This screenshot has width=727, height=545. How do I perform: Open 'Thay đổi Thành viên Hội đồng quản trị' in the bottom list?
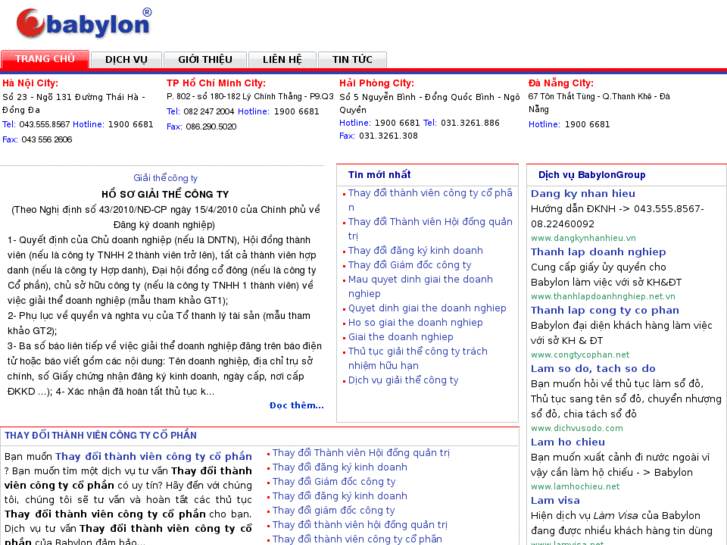click(361, 453)
